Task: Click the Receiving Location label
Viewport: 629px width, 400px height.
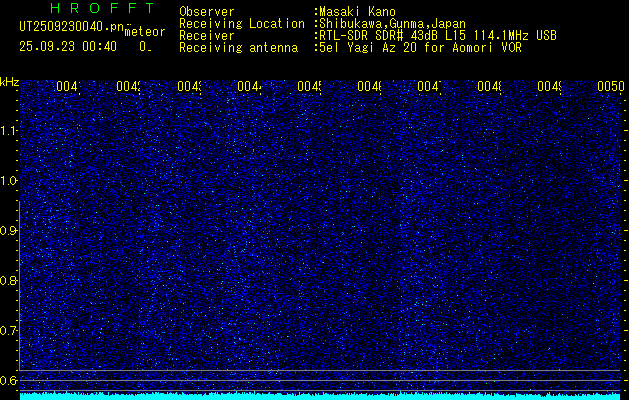Action: click(242, 24)
